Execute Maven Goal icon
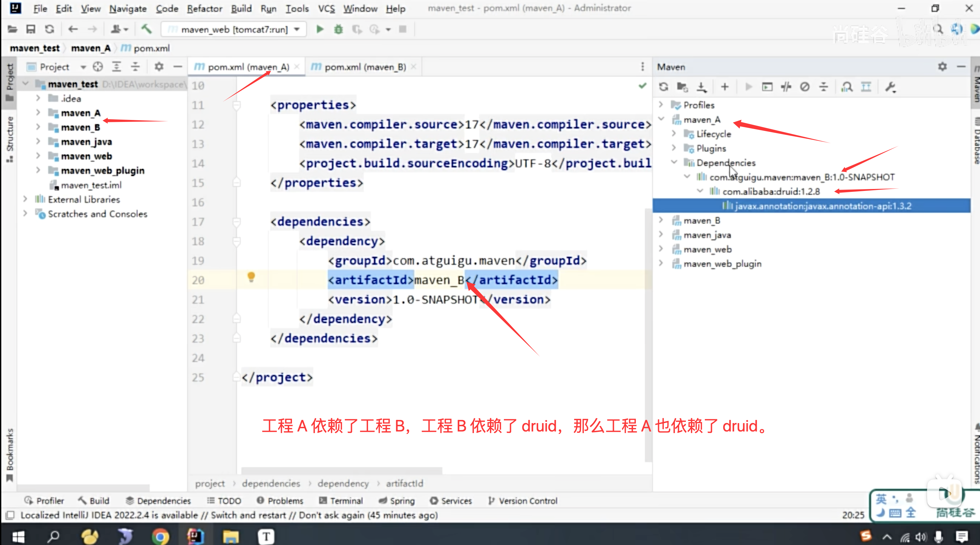Viewport: 980px width, 545px height. 767,87
